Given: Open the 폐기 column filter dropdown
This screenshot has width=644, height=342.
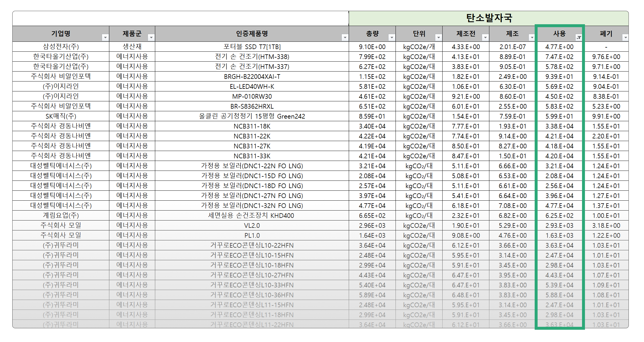Looking at the screenshot, I should [625, 37].
